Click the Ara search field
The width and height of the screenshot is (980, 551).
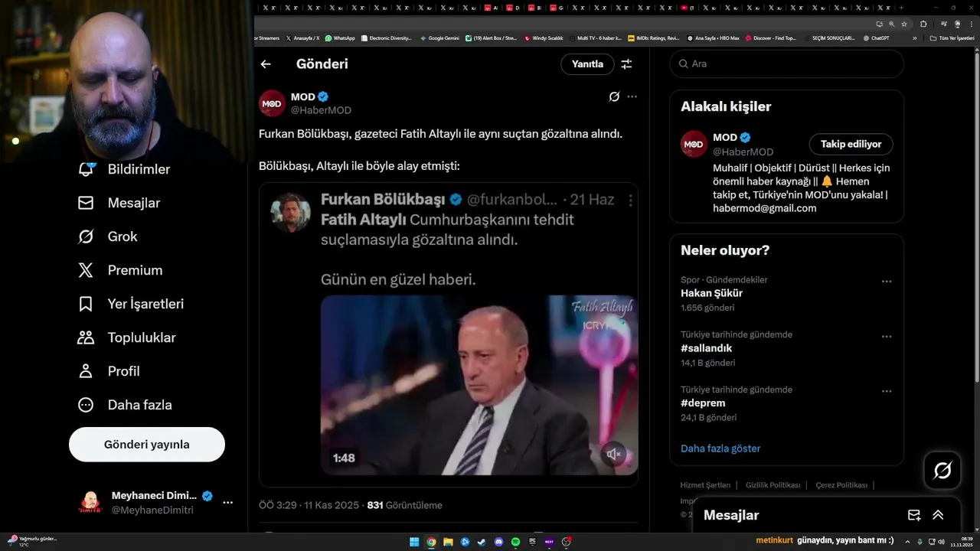coord(787,64)
